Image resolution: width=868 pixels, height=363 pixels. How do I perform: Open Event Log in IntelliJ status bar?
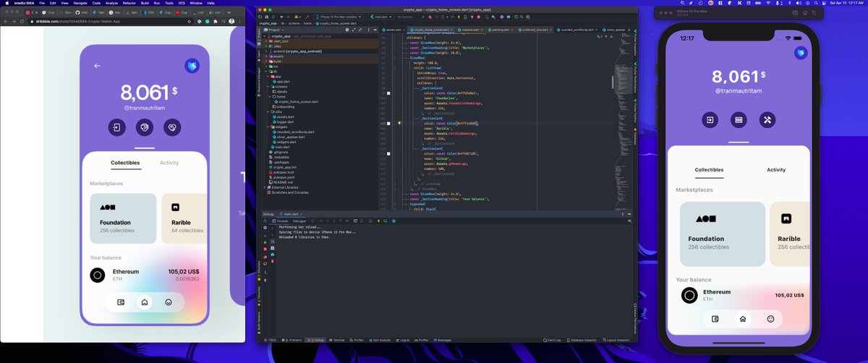pyautogui.click(x=553, y=339)
